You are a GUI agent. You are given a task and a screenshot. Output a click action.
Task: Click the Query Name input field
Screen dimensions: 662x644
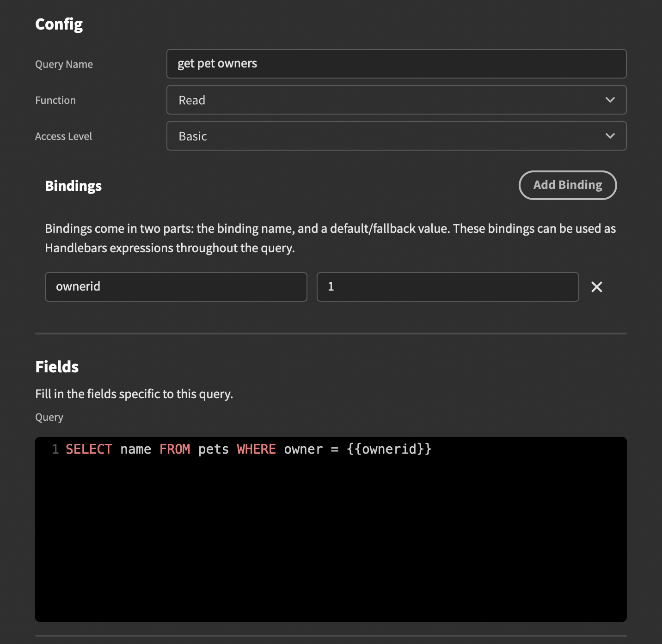point(396,64)
